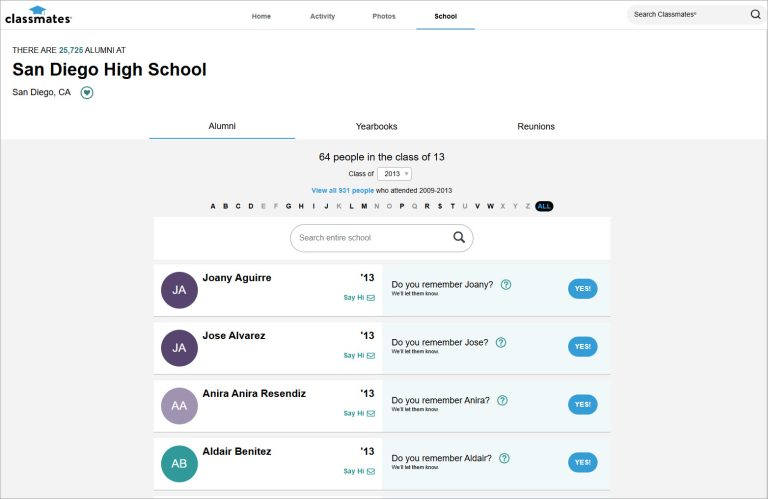Image resolution: width=768 pixels, height=499 pixels.
Task: Expand the Class of 2013 dropdown
Action: (x=393, y=174)
